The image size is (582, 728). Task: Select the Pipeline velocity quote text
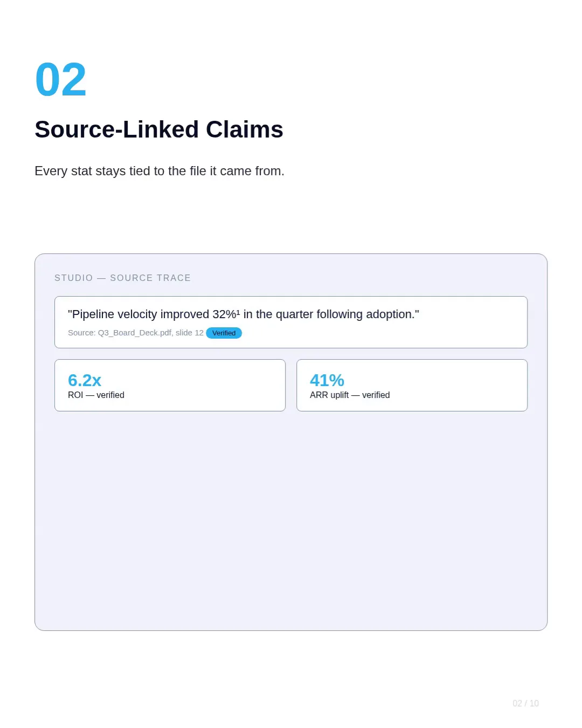point(244,314)
